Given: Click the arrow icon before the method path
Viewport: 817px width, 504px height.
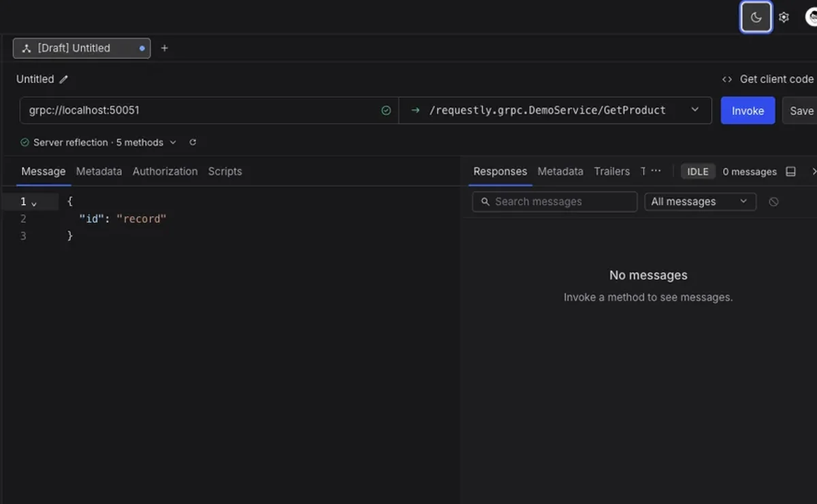Looking at the screenshot, I should (x=415, y=110).
